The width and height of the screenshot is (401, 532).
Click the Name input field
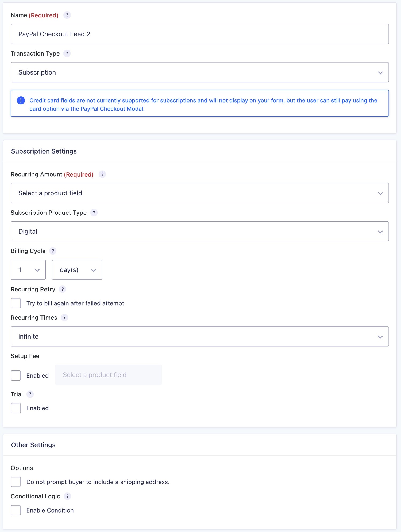coord(200,34)
